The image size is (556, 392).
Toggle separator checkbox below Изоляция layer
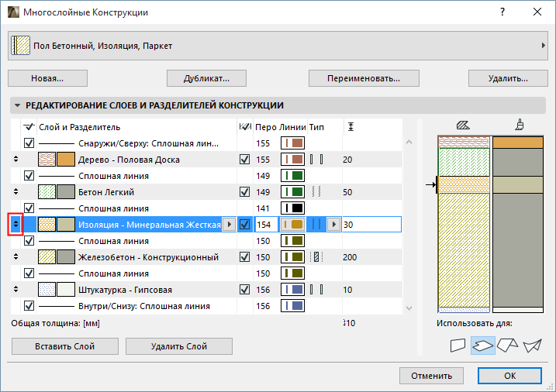[x=29, y=241]
